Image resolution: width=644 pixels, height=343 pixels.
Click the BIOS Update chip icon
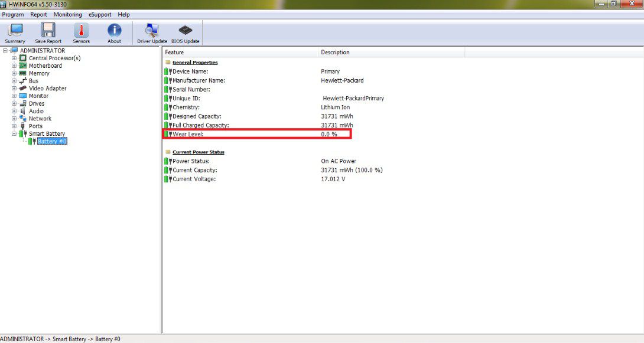pyautogui.click(x=185, y=32)
